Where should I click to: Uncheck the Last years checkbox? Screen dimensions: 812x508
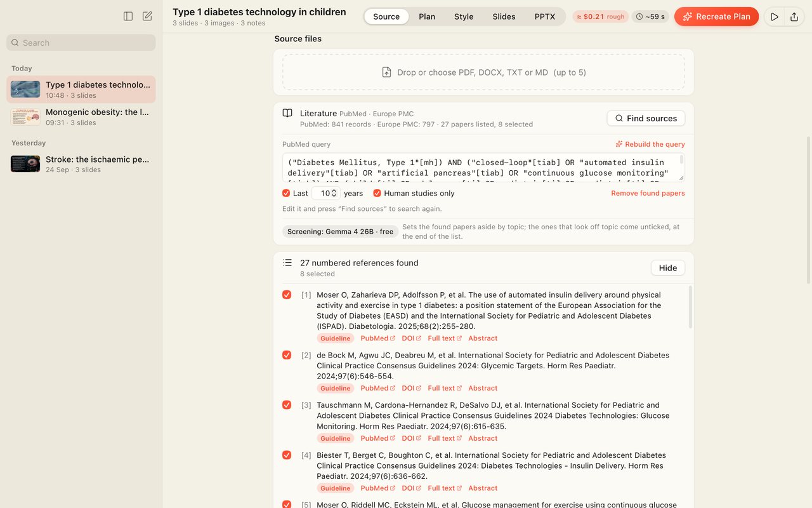click(x=286, y=193)
